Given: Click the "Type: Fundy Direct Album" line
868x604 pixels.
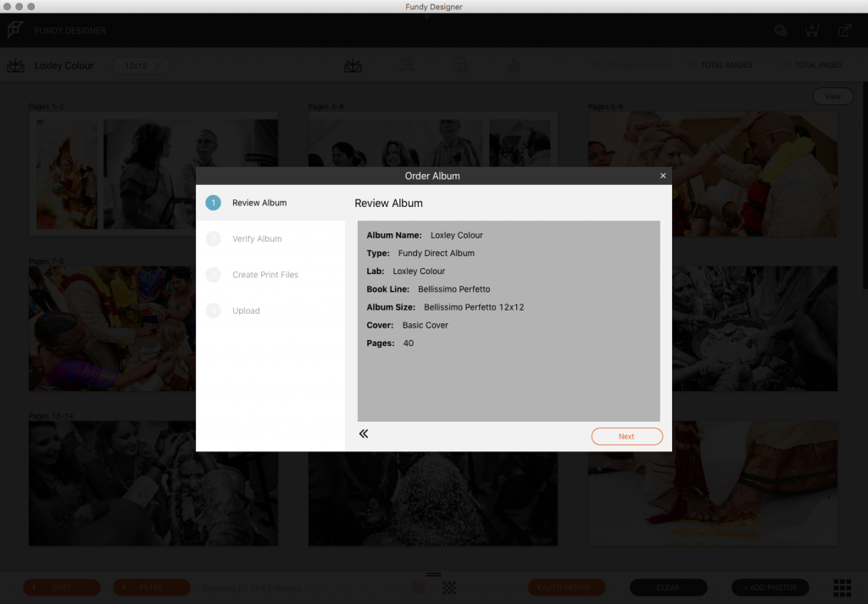Looking at the screenshot, I should click(x=420, y=254).
